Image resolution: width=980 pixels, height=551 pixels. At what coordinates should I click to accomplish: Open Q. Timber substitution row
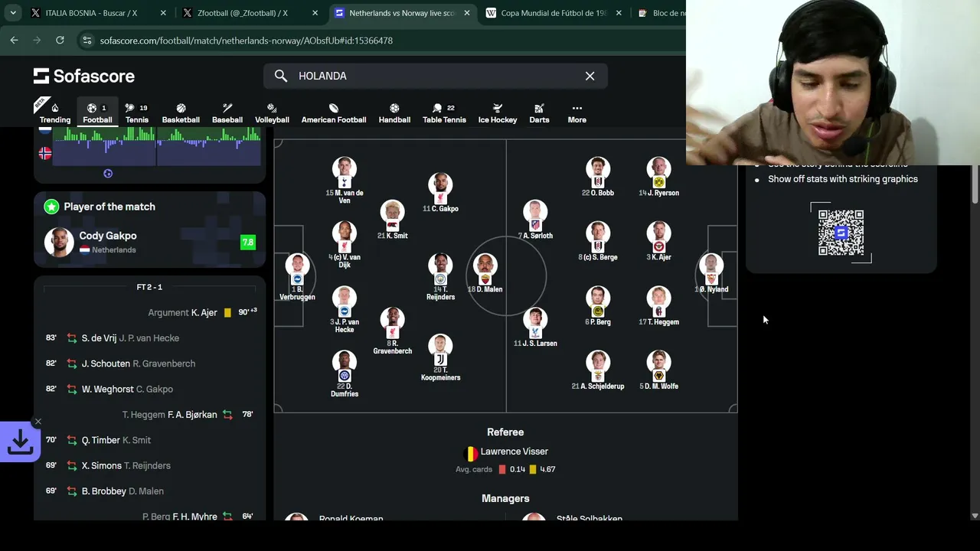coord(149,440)
